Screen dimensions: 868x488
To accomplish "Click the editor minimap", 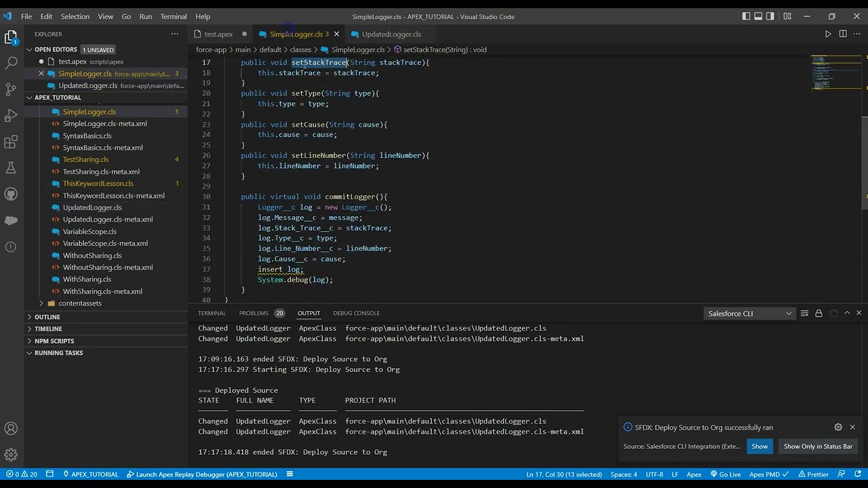I will point(835,73).
